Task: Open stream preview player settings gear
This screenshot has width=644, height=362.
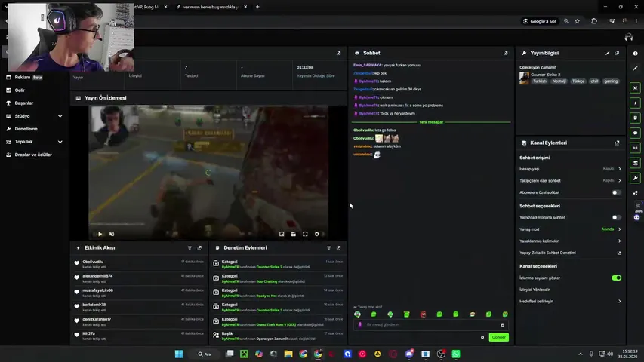Action: coord(316,234)
